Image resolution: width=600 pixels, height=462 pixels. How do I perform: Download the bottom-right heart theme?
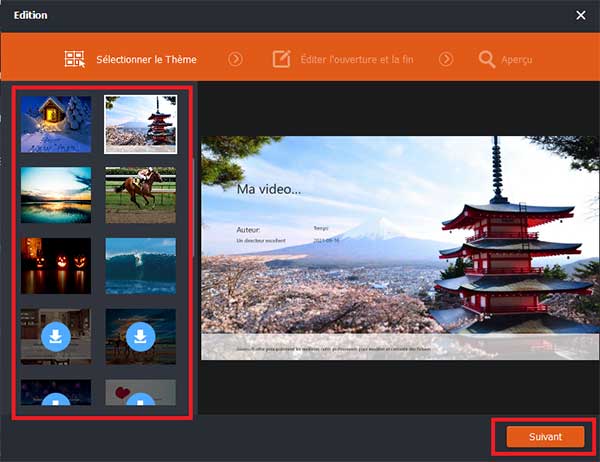click(140, 401)
